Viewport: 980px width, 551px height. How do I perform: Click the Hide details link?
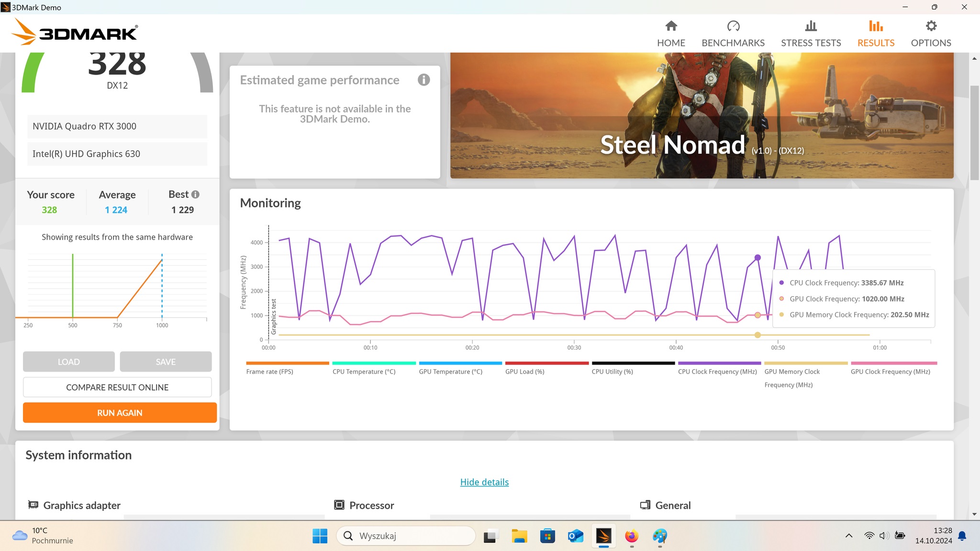click(484, 482)
